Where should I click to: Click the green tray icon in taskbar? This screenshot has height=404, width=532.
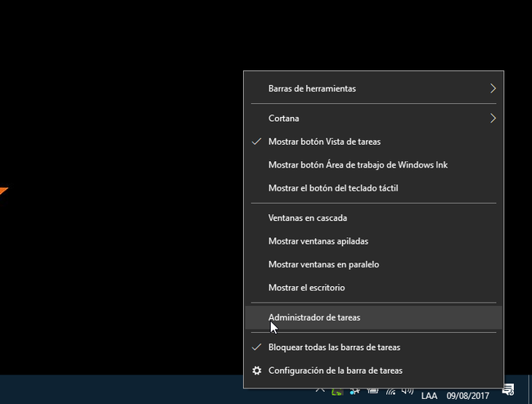(x=337, y=392)
